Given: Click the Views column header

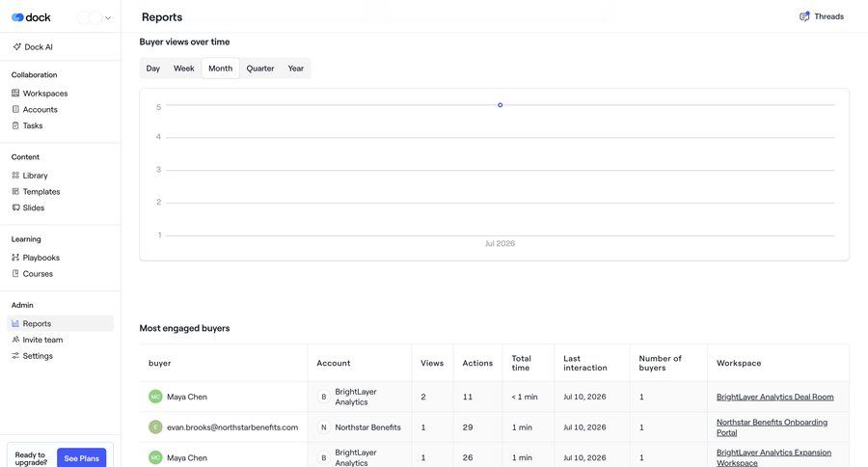Looking at the screenshot, I should (x=432, y=363).
